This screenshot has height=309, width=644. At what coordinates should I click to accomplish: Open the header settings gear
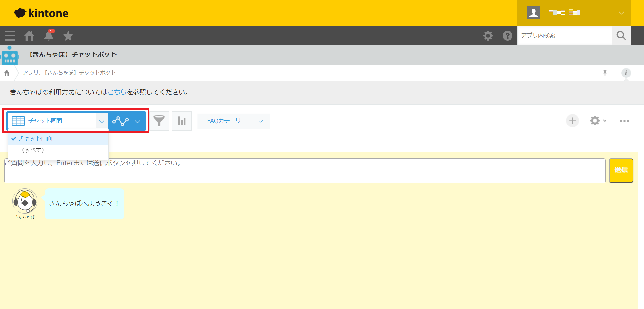coord(488,36)
